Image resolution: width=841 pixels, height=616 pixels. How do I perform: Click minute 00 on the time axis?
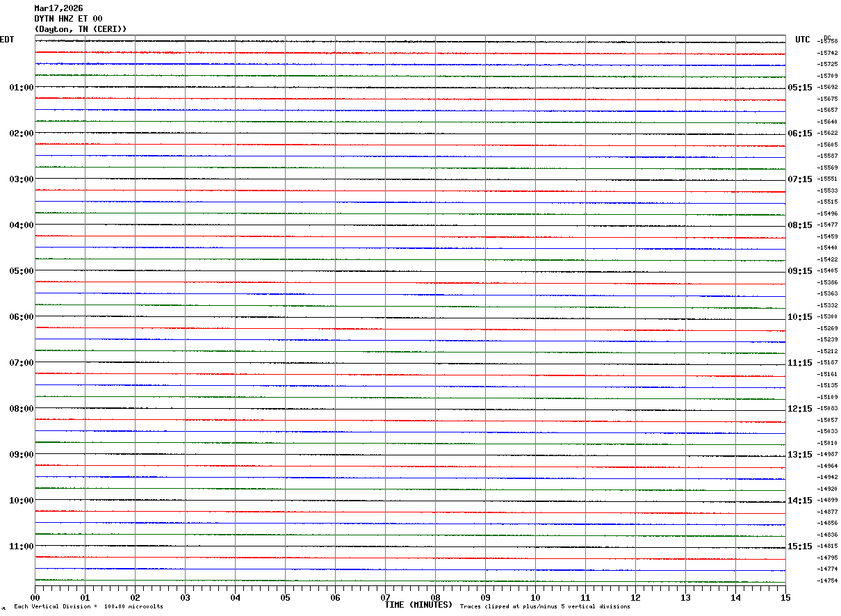pyautogui.click(x=35, y=597)
